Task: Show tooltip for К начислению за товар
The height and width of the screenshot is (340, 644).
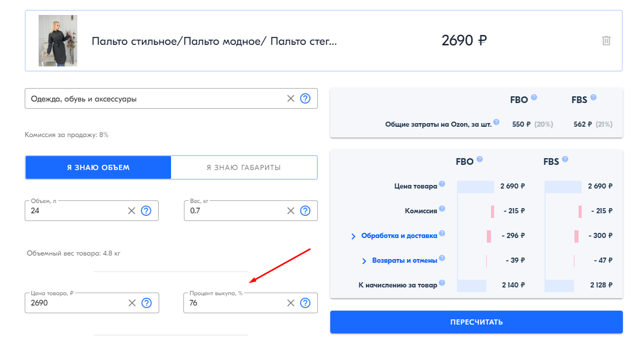Action: tap(442, 283)
